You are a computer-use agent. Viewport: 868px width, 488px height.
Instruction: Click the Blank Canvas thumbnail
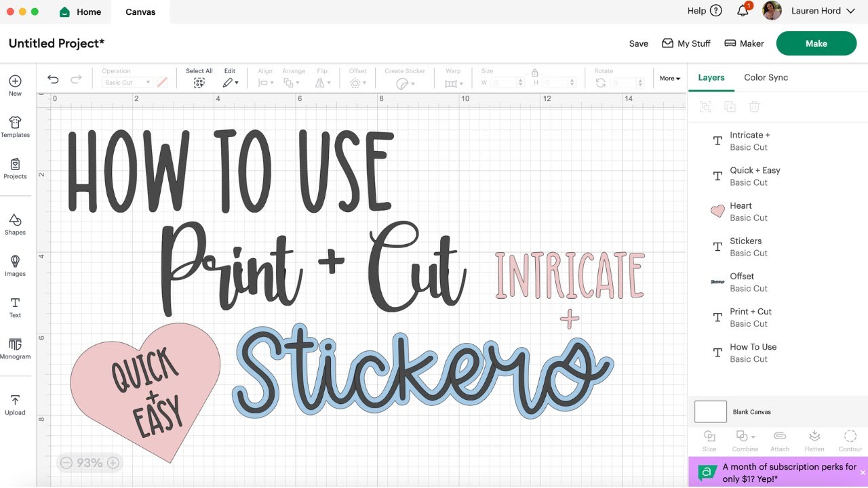tap(711, 411)
